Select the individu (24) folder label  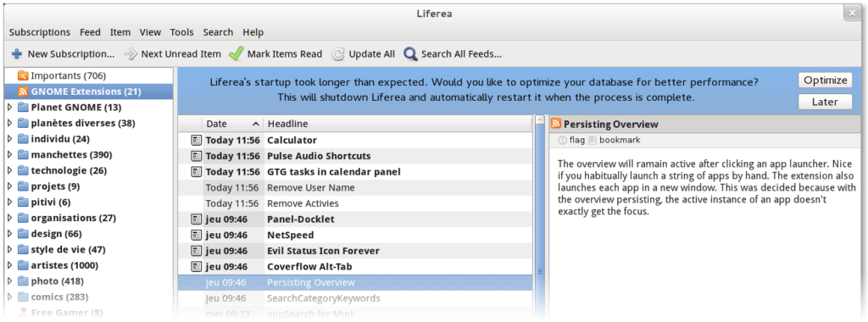(60, 139)
